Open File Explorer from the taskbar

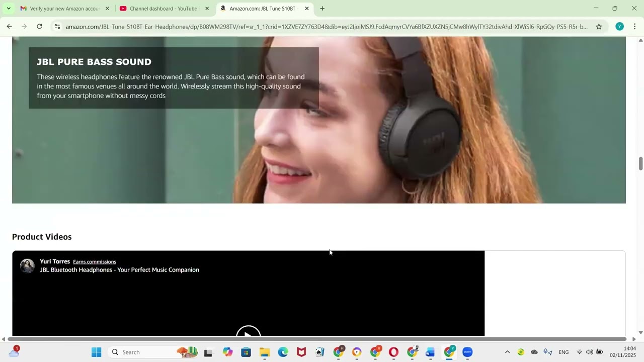(265, 352)
